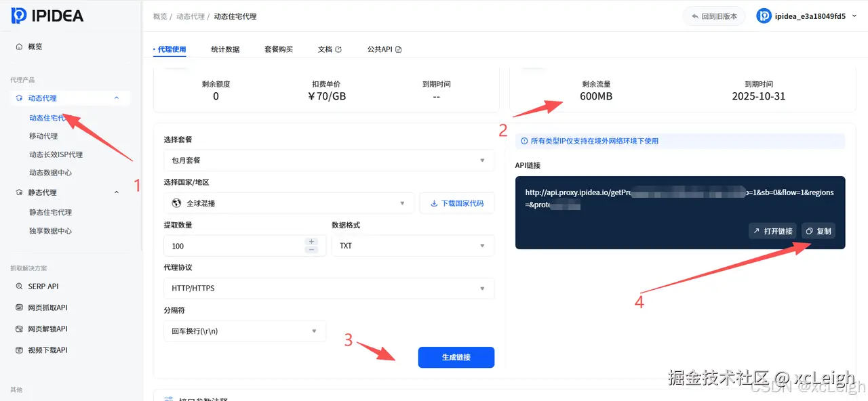Click the 生成链接 blue button
This screenshot has height=401, width=868.
tap(456, 357)
